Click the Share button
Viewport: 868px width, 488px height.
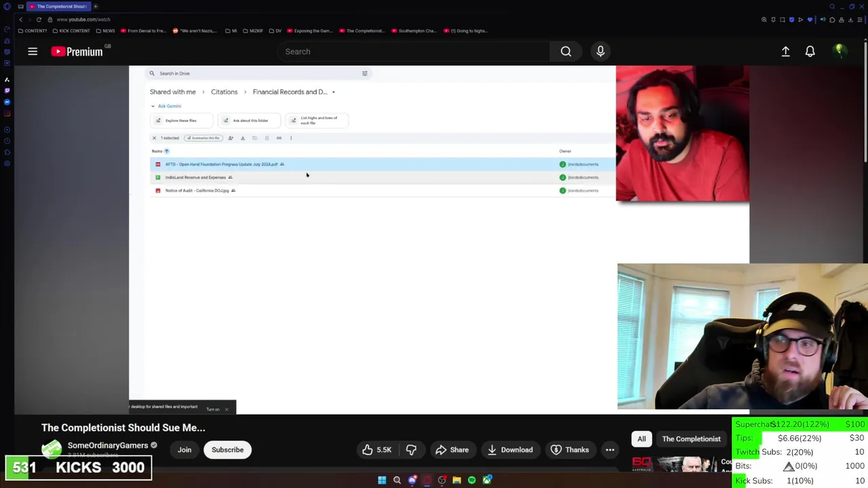tap(452, 449)
